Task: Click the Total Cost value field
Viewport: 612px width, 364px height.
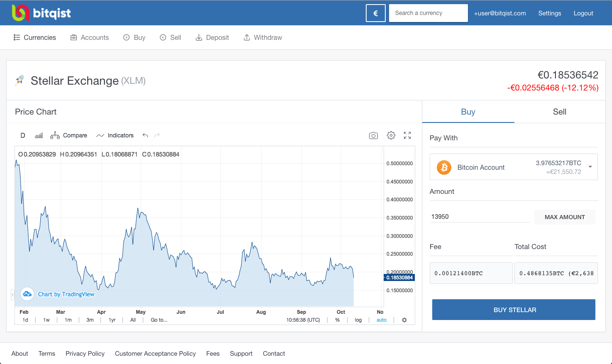Action: 556,273
